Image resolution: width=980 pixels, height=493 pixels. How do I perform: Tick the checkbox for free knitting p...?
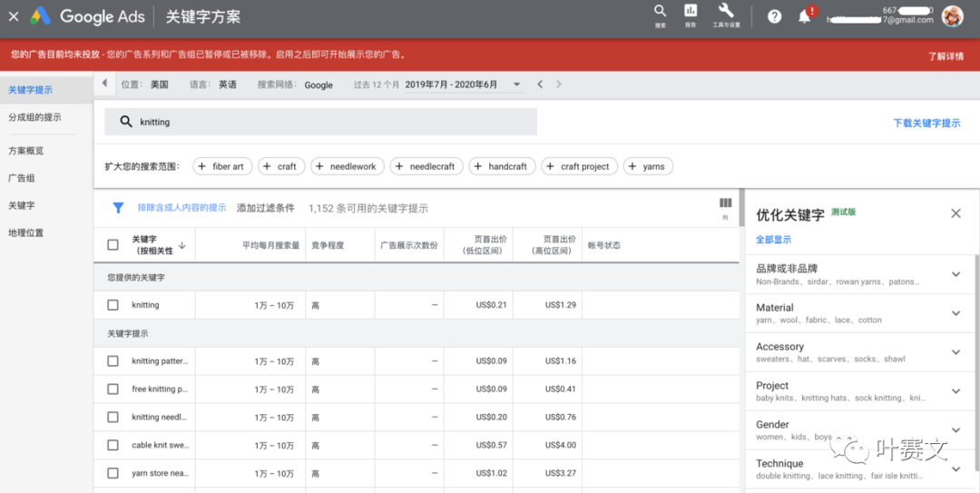click(113, 389)
